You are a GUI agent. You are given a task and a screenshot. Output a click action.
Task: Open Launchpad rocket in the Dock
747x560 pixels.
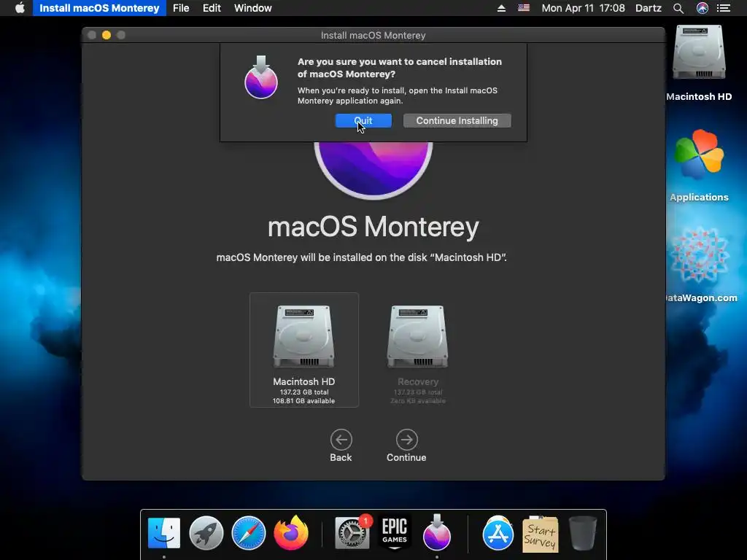click(206, 533)
